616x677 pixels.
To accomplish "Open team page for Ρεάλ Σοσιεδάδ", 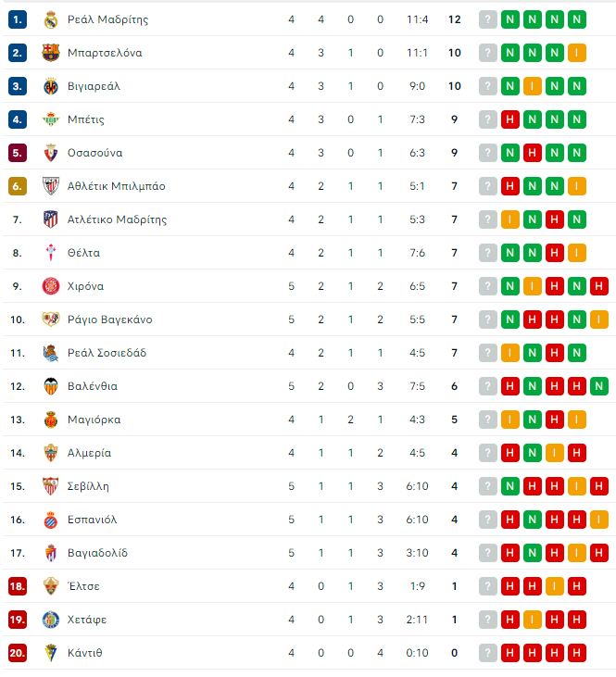I will 107,353.
